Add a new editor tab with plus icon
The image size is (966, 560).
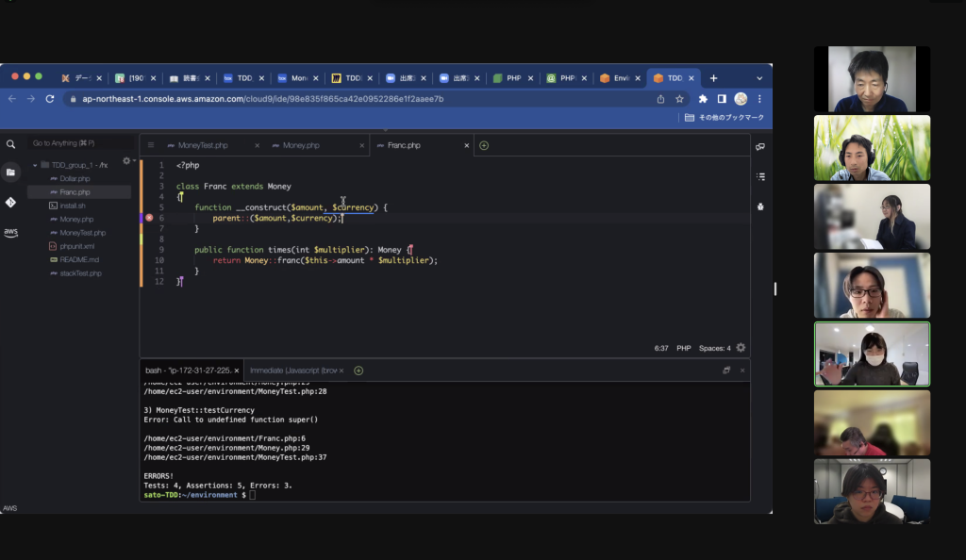point(484,146)
